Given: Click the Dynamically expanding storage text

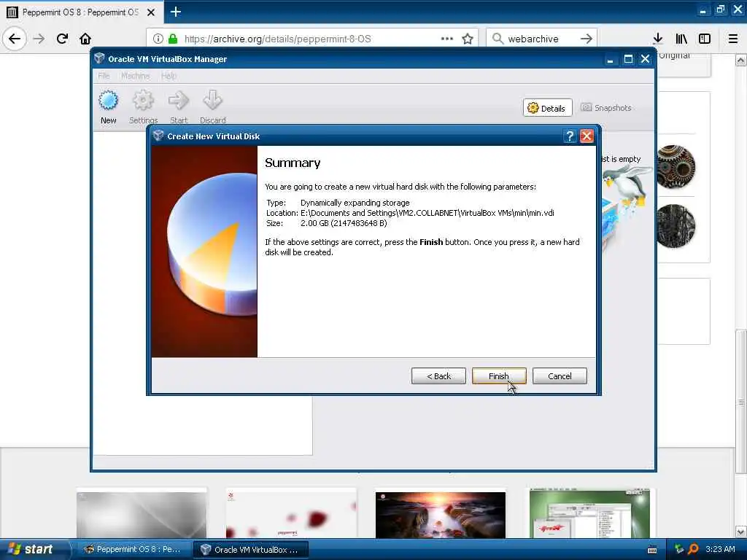Looking at the screenshot, I should (x=355, y=203).
